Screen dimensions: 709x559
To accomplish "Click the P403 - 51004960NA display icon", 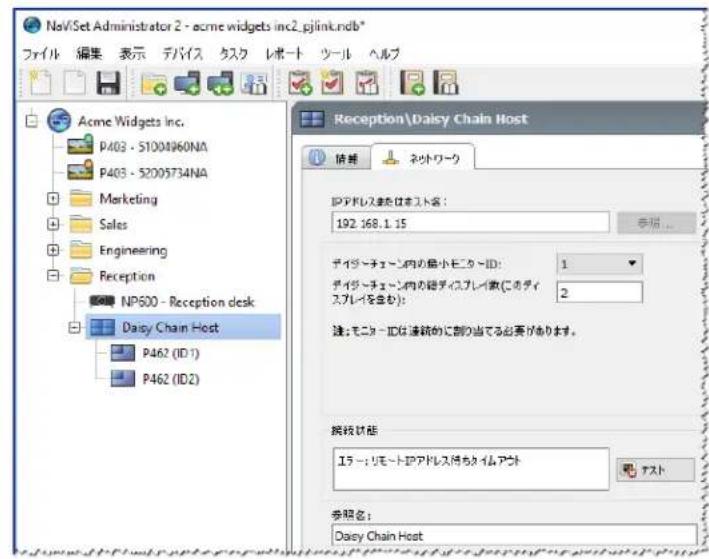I will [x=80, y=145].
